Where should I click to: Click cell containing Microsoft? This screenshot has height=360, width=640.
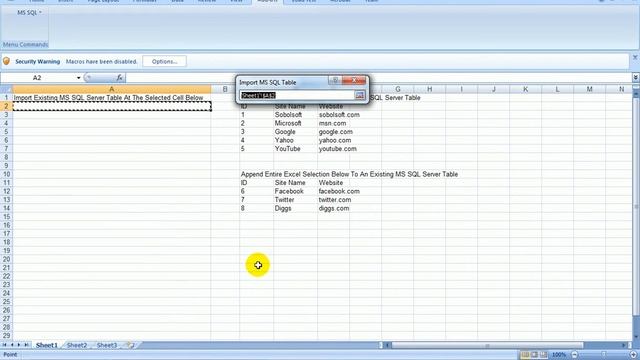[x=295, y=123]
